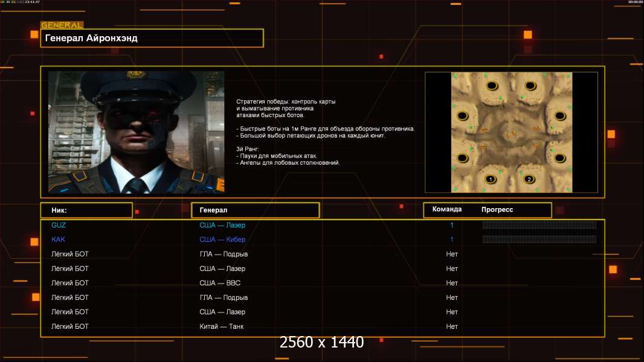
Task: Select the Генерал Айронхэнд title bar
Action: [x=152, y=38]
